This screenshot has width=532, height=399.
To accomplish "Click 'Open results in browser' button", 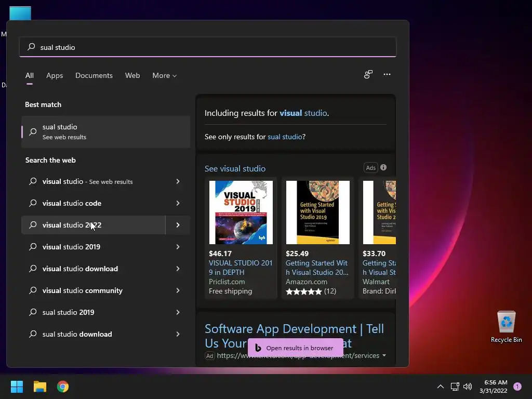I will click(x=296, y=348).
